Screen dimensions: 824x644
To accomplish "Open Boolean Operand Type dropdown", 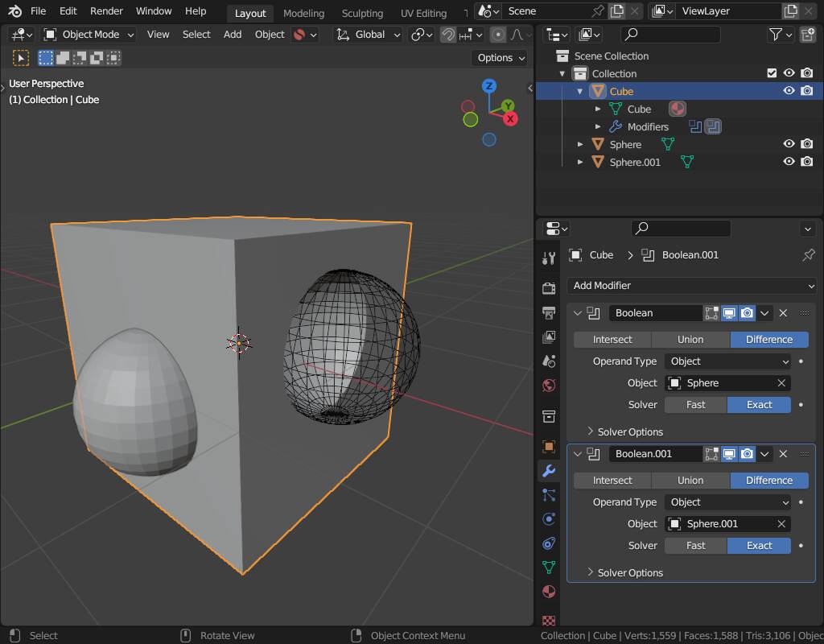I will point(727,361).
